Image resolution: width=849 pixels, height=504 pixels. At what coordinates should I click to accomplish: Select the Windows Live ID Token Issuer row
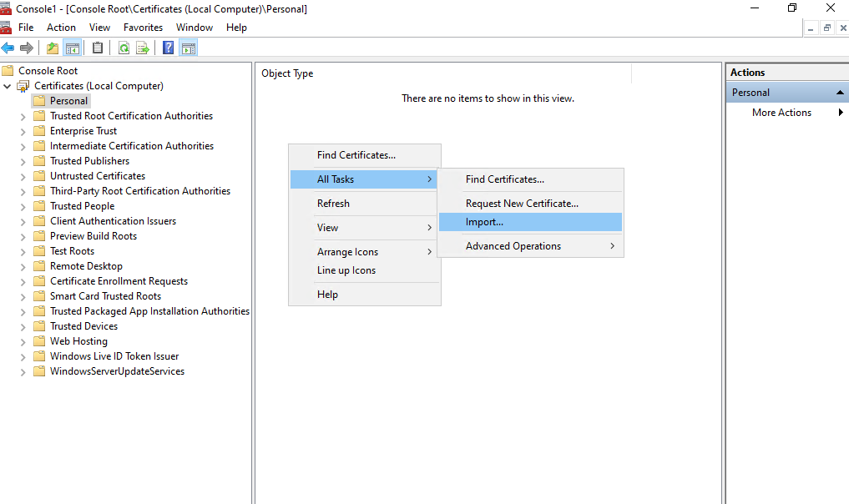(114, 356)
